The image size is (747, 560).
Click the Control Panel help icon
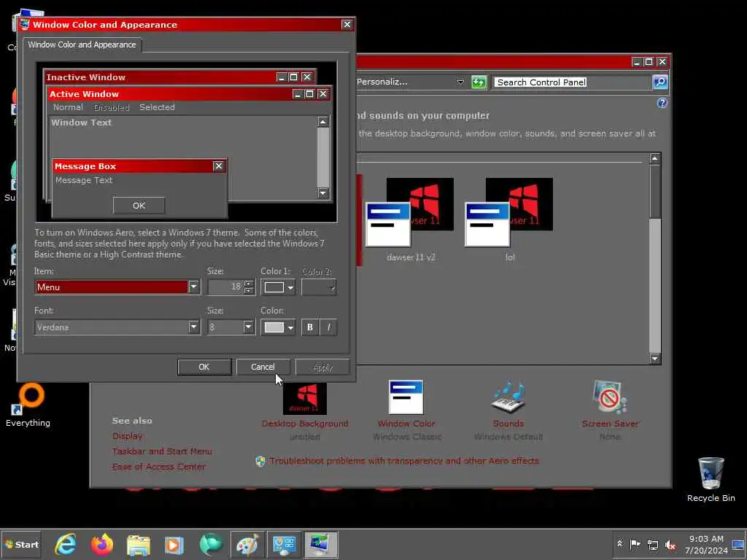662,103
